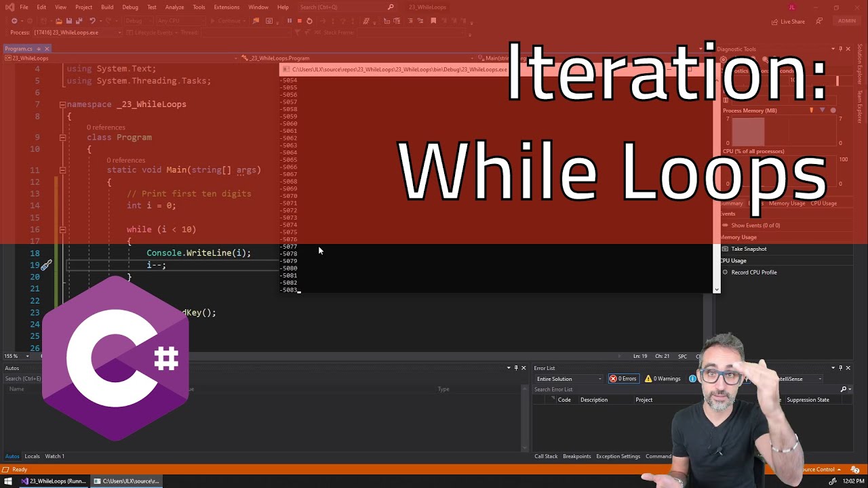The width and height of the screenshot is (868, 488).
Task: Toggle Record CPU Profile
Action: 749,272
